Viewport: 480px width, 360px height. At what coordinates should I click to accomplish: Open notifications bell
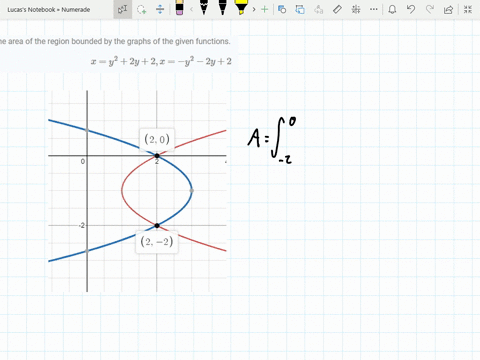[392, 9]
